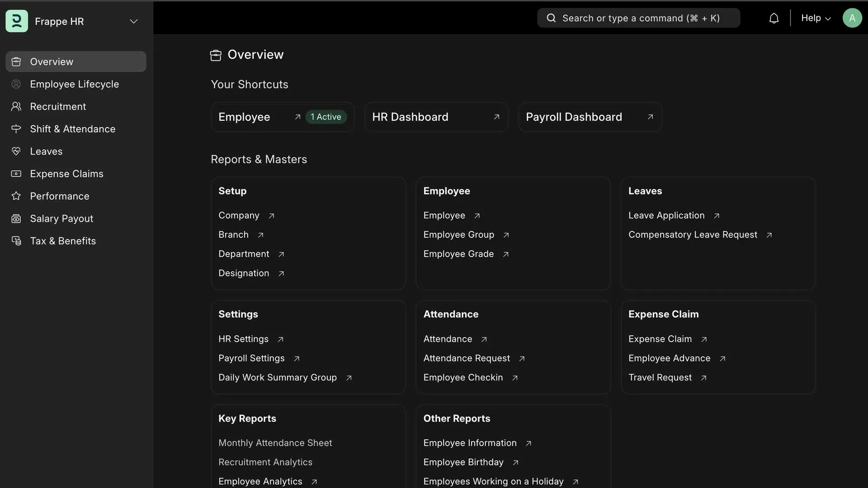Open the Payroll Dashboard shortcut
868x488 pixels.
[590, 117]
